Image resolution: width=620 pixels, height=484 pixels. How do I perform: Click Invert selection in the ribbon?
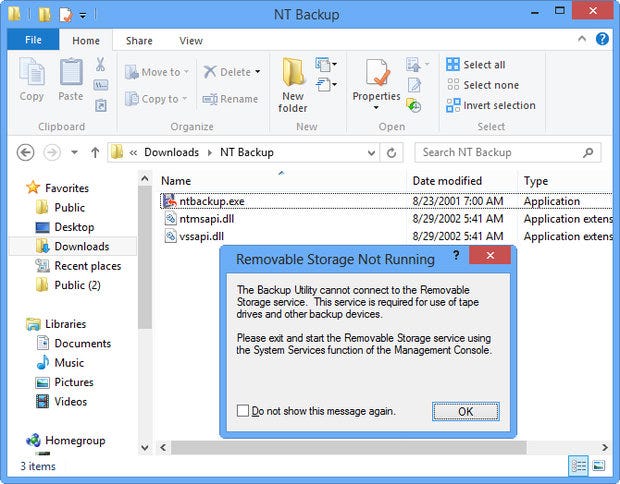coord(491,106)
